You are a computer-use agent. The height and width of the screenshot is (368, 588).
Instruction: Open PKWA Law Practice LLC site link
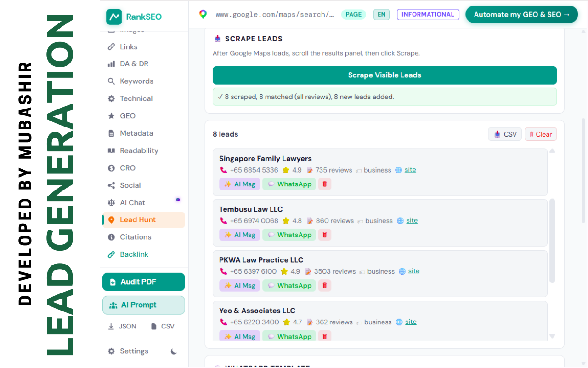point(414,271)
